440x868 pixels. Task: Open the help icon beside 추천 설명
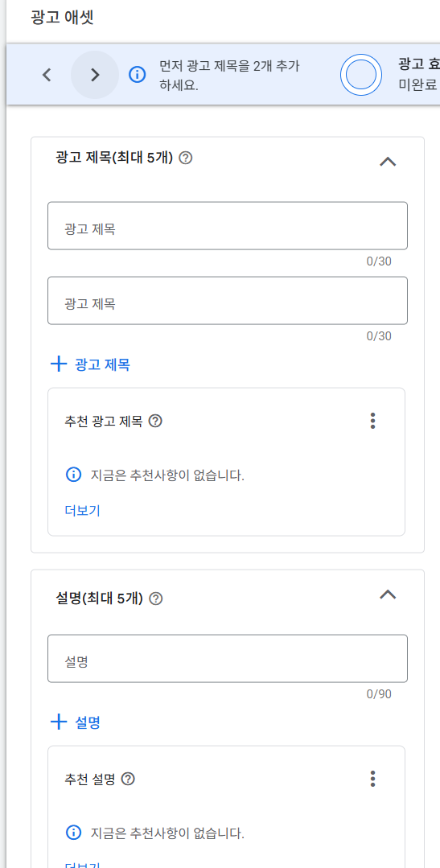(x=128, y=780)
